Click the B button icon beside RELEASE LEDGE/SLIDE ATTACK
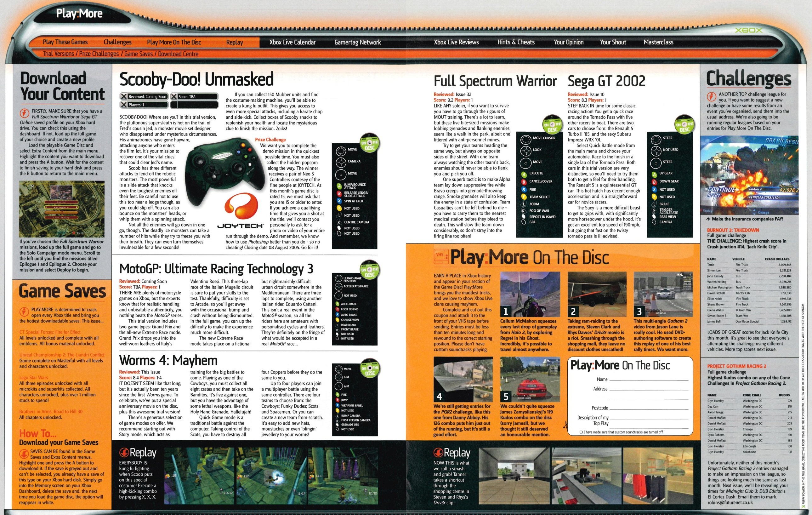Viewport: 812px width, 515px height. [339, 194]
